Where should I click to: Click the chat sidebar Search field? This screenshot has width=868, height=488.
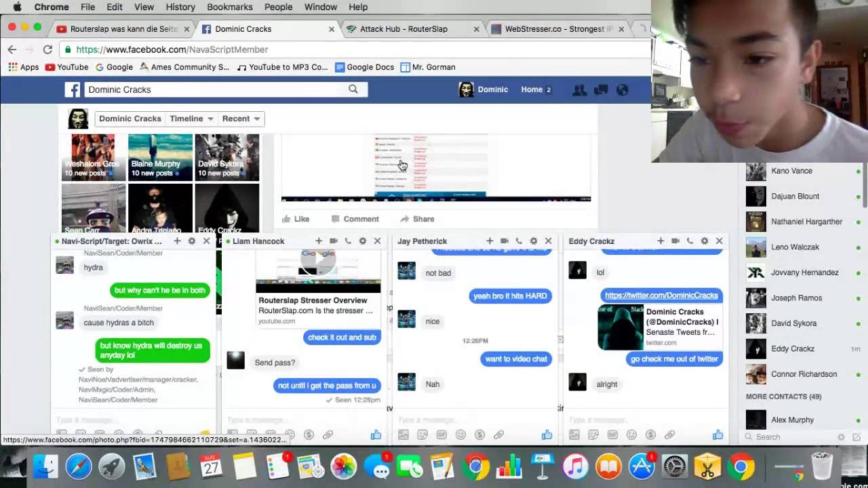click(x=790, y=437)
